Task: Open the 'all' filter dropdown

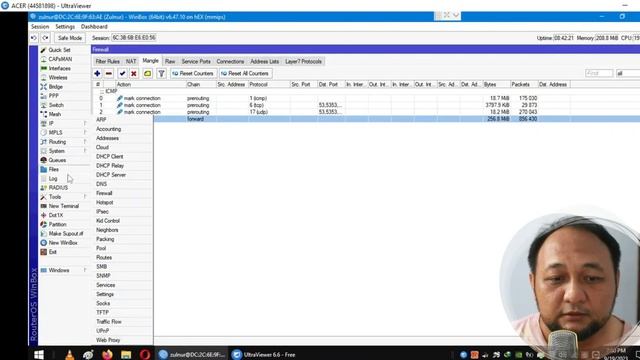Action: pyautogui.click(x=628, y=73)
